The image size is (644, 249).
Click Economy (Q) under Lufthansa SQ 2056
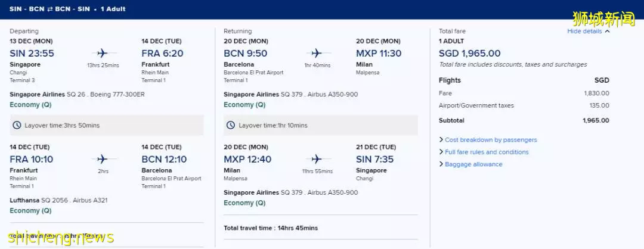(x=31, y=210)
